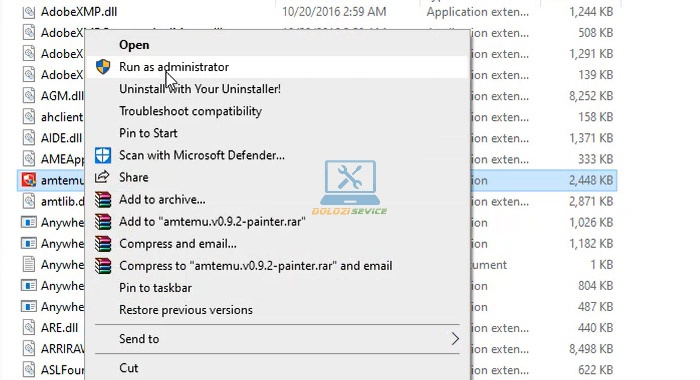The height and width of the screenshot is (380, 700).
Task: Select the AdobeXMP.dll file name
Action: click(79, 12)
